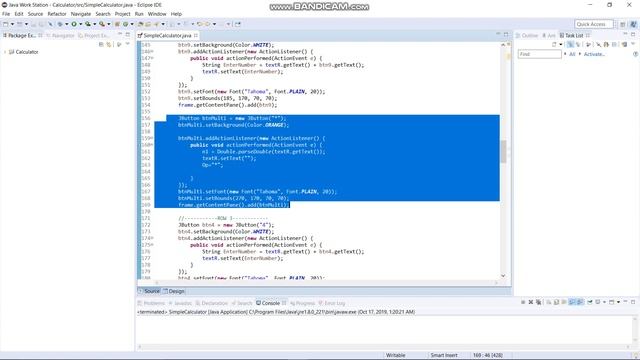Switch to the Navigator tab
This screenshot has height=360, width=640.
[x=60, y=36]
